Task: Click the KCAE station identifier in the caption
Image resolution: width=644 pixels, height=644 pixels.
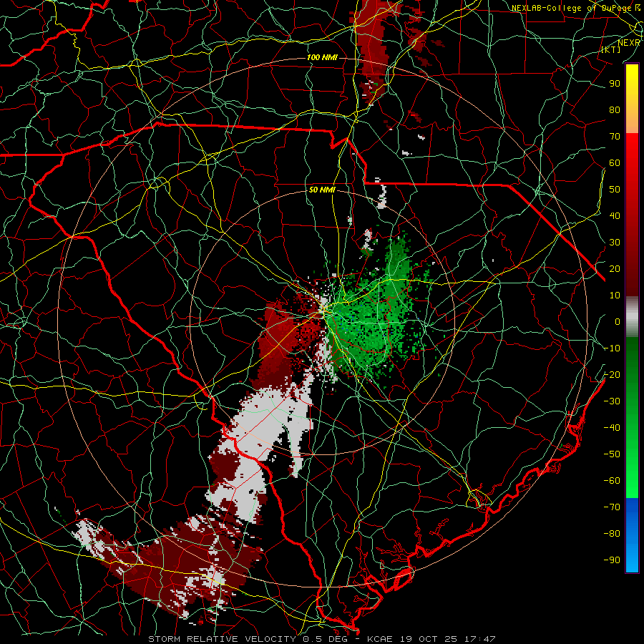Action: click(x=380, y=639)
